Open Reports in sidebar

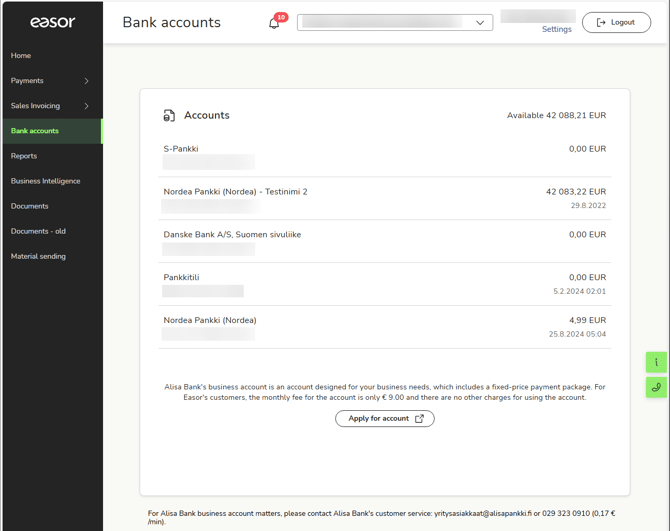(x=53, y=156)
